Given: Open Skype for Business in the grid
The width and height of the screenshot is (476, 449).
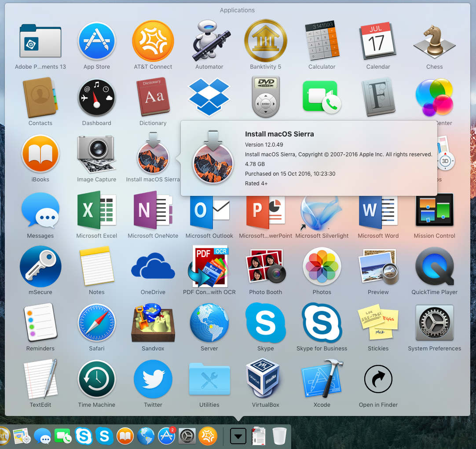Looking at the screenshot, I should (x=322, y=323).
